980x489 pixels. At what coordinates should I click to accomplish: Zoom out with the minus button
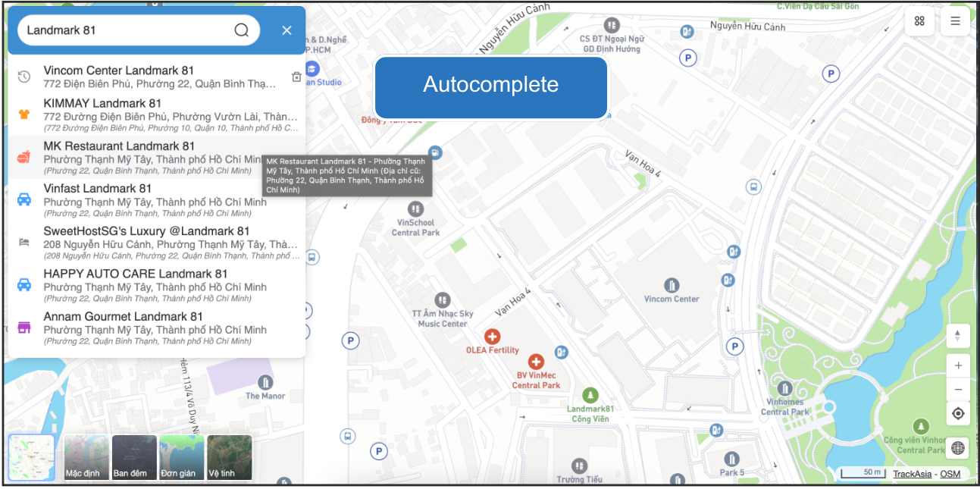tap(958, 389)
